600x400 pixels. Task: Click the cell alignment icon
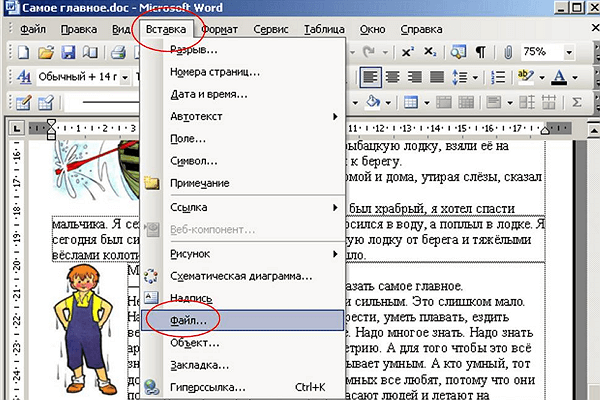point(494,102)
